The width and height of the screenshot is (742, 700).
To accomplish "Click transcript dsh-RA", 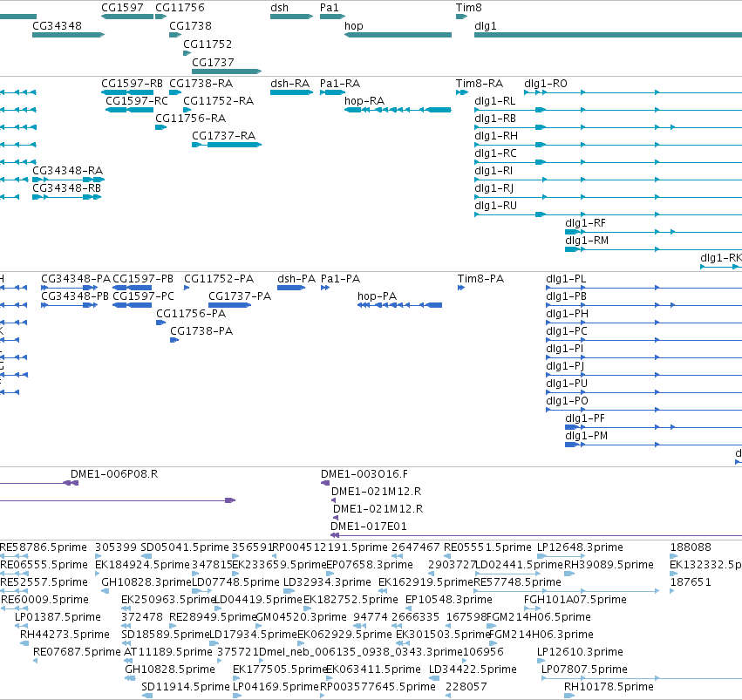I will (x=289, y=84).
